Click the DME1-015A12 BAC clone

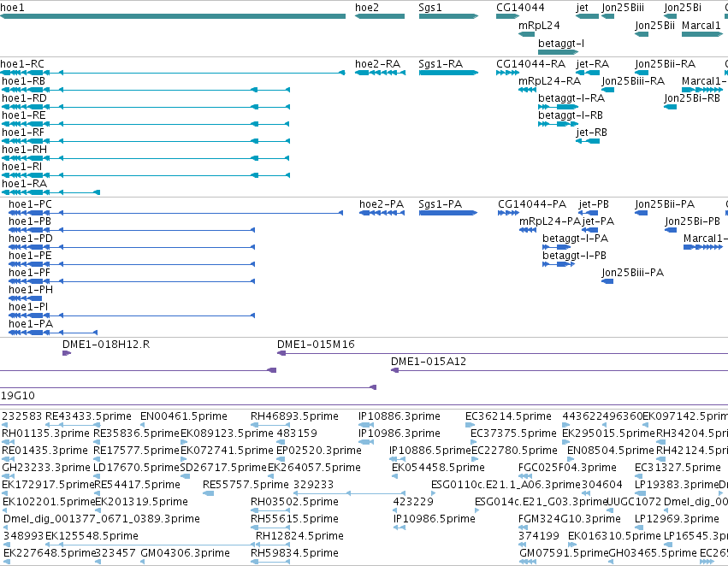pos(559,370)
